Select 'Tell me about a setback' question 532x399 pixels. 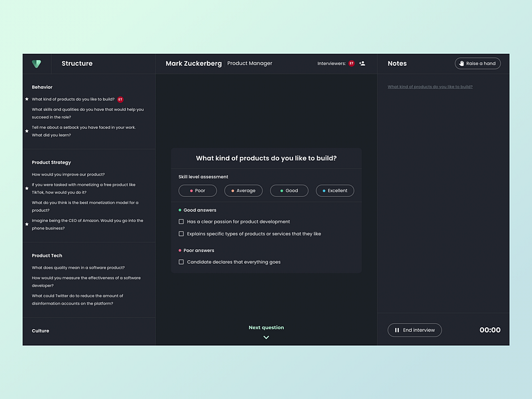pos(84,131)
